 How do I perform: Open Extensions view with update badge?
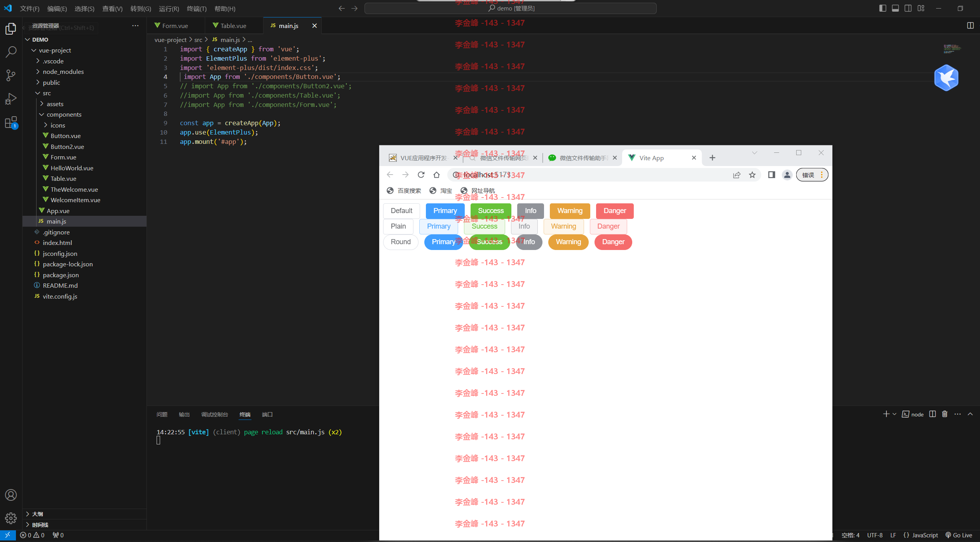11,123
